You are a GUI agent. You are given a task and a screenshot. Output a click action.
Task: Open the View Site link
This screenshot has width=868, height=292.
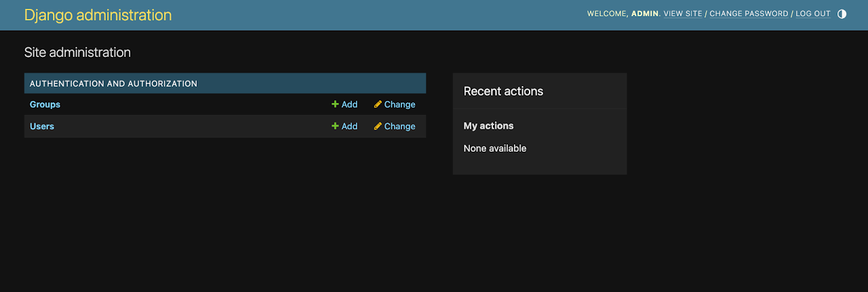683,14
